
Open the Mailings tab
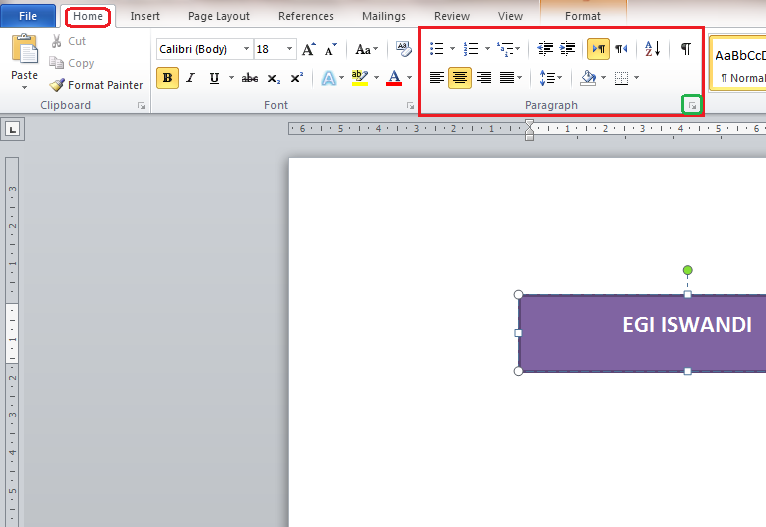coord(384,16)
